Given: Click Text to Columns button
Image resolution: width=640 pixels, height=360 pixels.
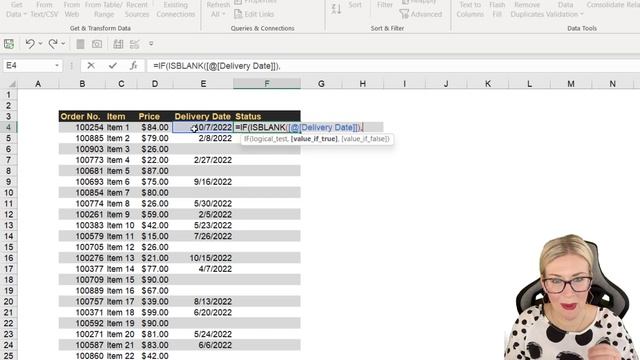Looking at the screenshot, I should pyautogui.click(x=470, y=10).
